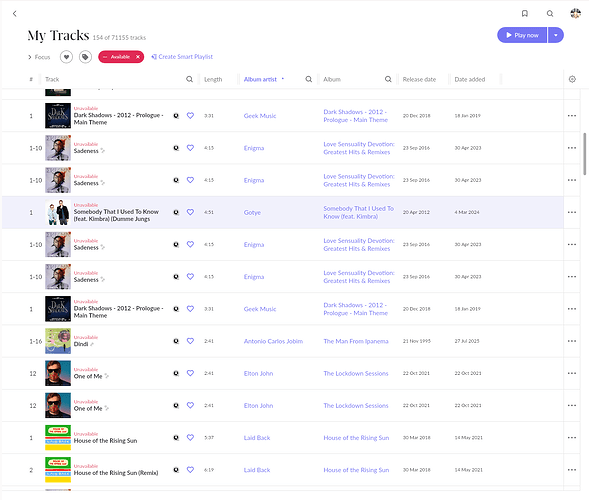
Task: Click the bookmark icon in top bar
Action: (x=525, y=14)
